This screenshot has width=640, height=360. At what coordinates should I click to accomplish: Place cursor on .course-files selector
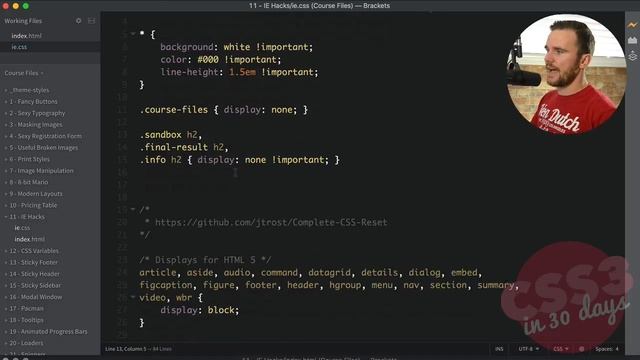173,110
